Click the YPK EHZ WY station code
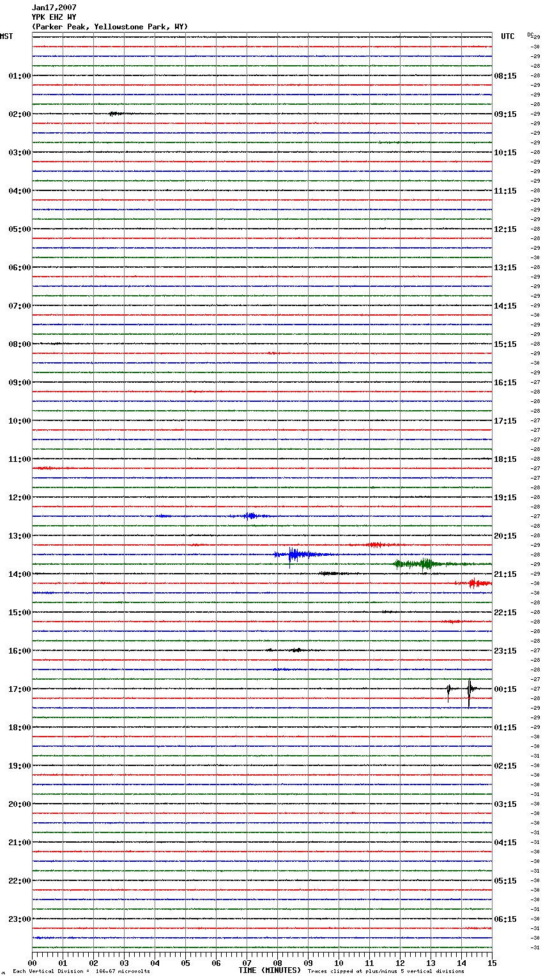This screenshot has width=543, height=980. (x=54, y=17)
